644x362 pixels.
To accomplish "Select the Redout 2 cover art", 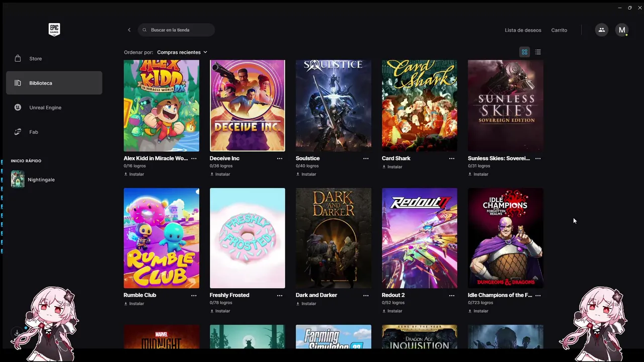I will point(420,238).
